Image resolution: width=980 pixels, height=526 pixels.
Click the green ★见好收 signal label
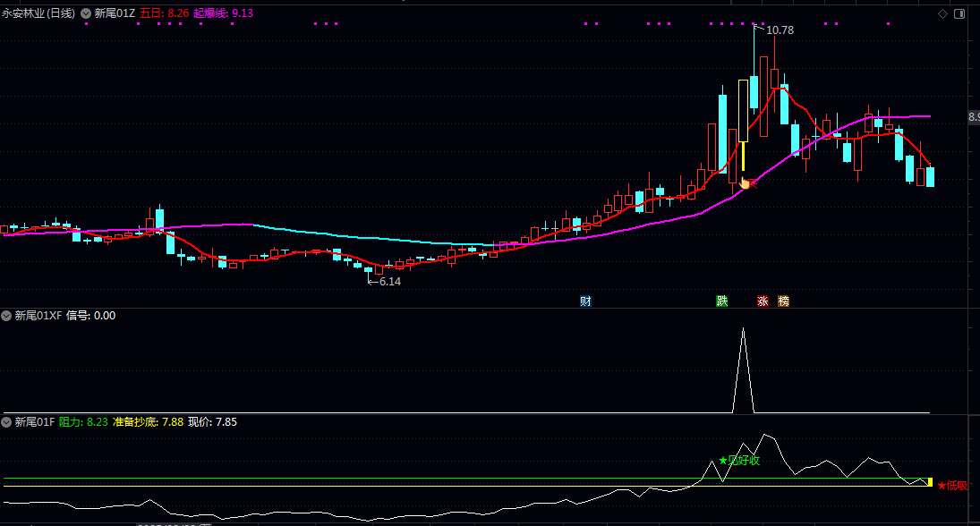point(739,461)
